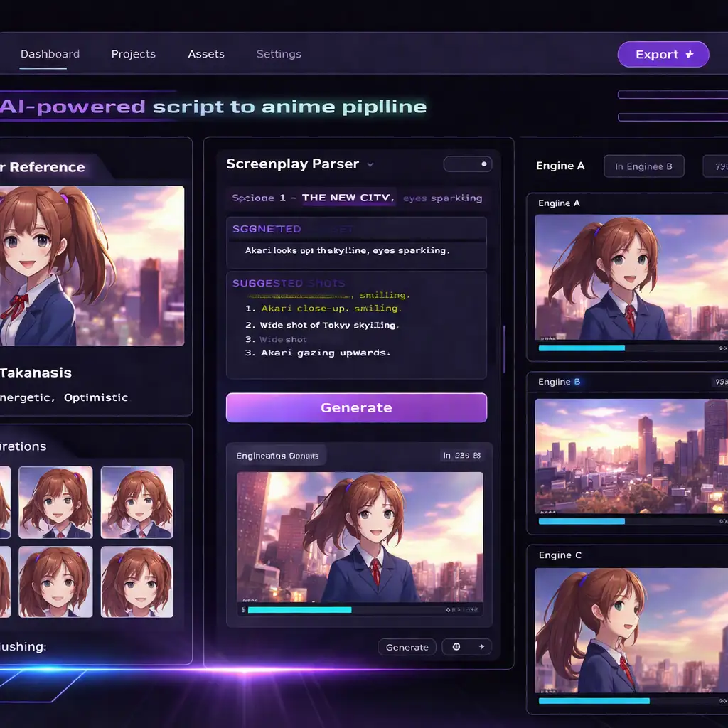
Task: Click the 'Engine C' card label
Action: click(560, 555)
